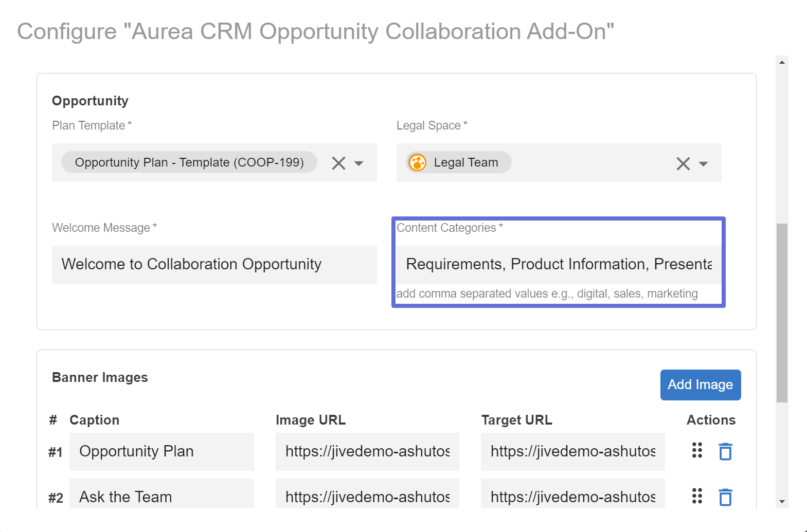Viewport: 807px width, 532px height.
Task: Click the Content Categories field label
Action: [x=450, y=228]
